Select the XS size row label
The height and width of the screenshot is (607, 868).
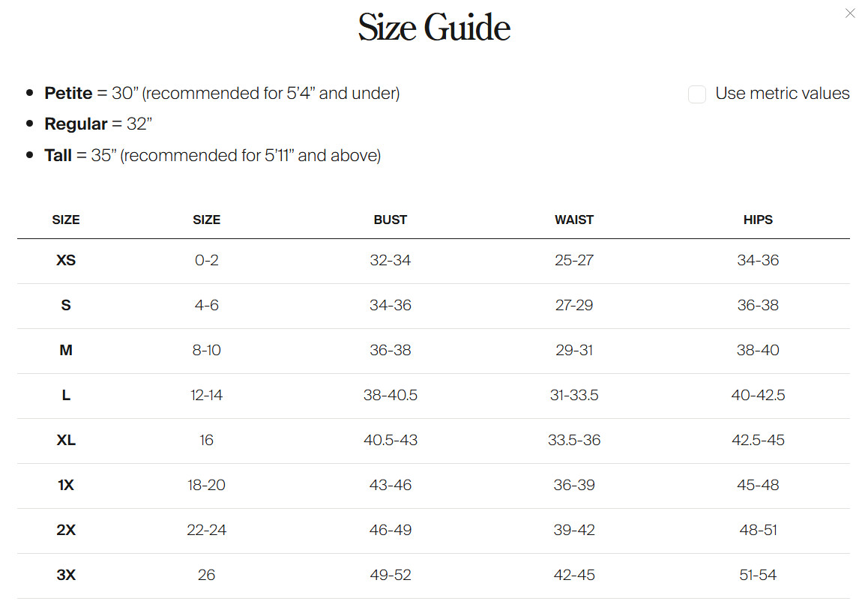pyautogui.click(x=66, y=261)
